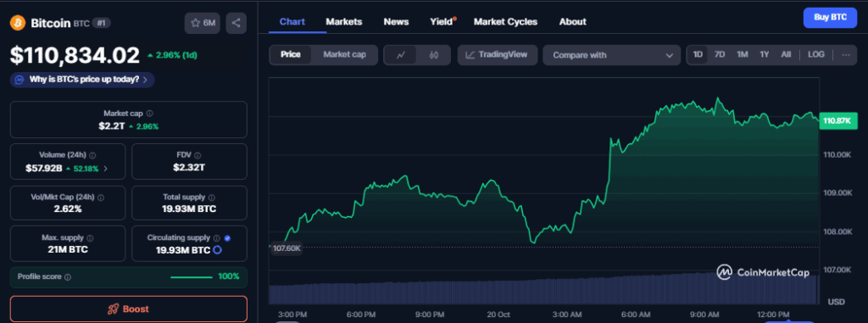
Task: Select the Market cap toggle
Action: (344, 54)
